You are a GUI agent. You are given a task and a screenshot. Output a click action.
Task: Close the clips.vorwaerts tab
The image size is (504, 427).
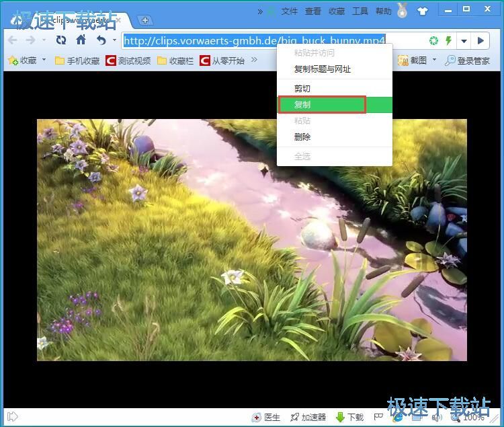click(x=118, y=20)
